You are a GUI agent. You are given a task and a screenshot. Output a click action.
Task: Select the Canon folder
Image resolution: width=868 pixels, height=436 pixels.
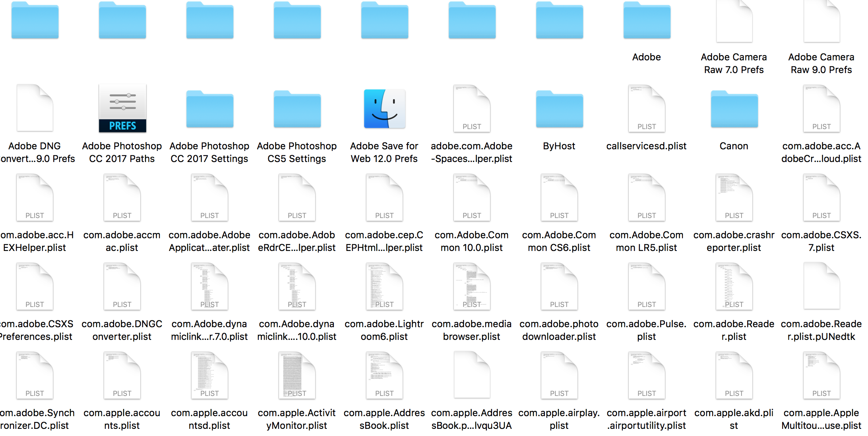point(734,110)
